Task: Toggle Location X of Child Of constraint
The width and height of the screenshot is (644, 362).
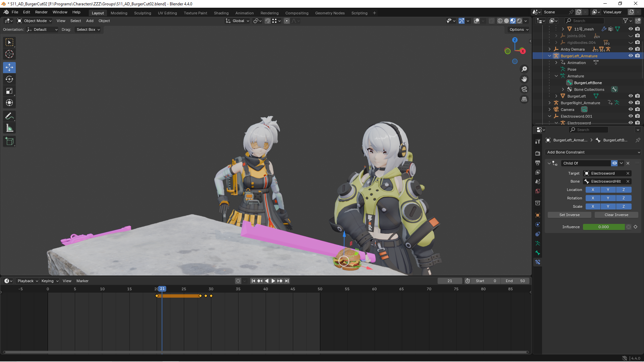Action: click(593, 190)
